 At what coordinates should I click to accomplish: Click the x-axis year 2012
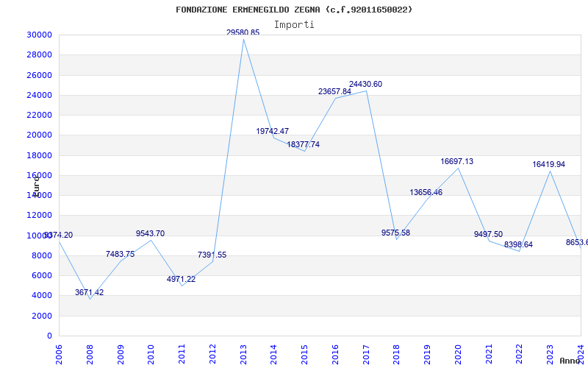click(212, 355)
